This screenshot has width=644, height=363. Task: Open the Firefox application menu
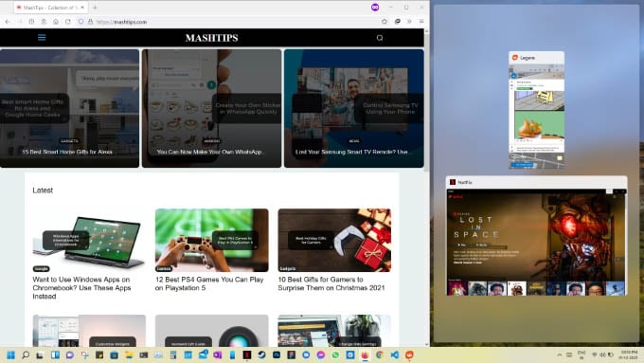(x=421, y=22)
